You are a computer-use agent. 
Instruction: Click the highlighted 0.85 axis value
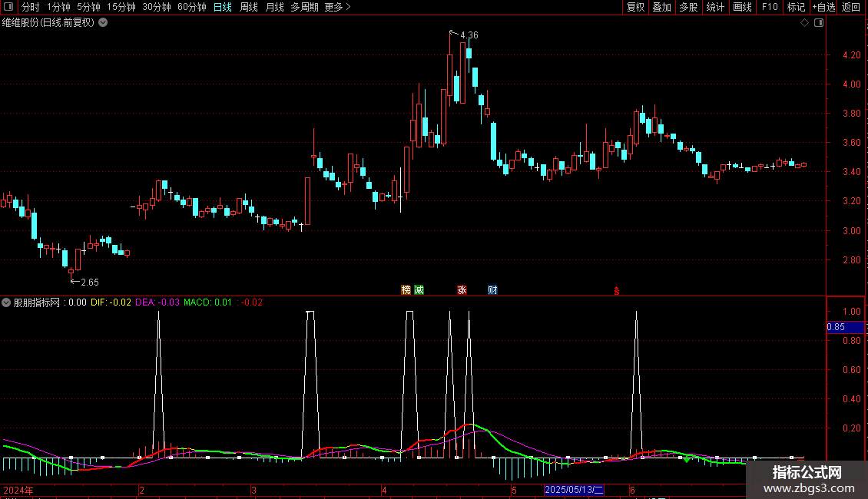coord(845,327)
